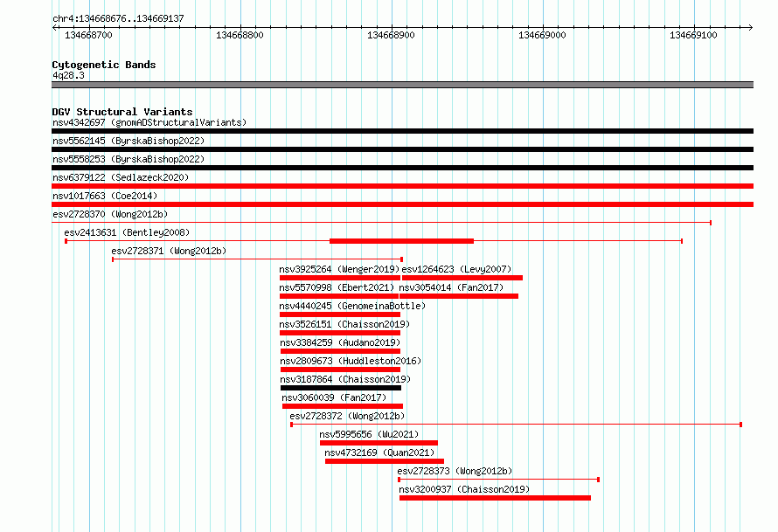Click the red bar under nsv4732169 Quan2021
This screenshot has width=778, height=532.
pos(385,461)
